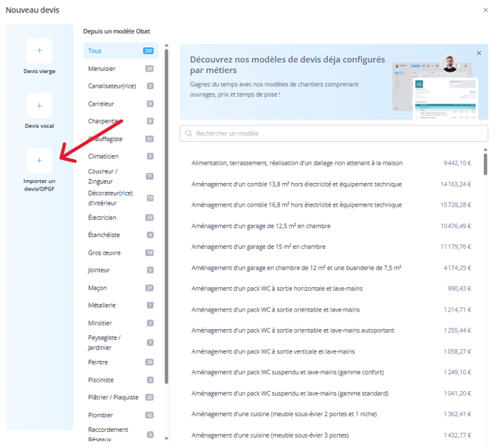The image size is (495, 448).
Task: Filter models by Maçon category
Action: click(118, 288)
